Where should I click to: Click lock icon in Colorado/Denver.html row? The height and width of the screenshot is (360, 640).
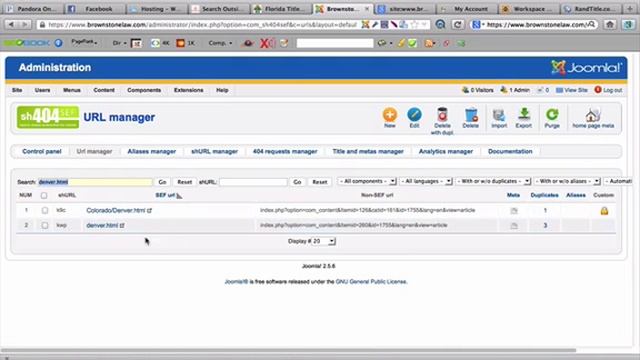point(604,211)
